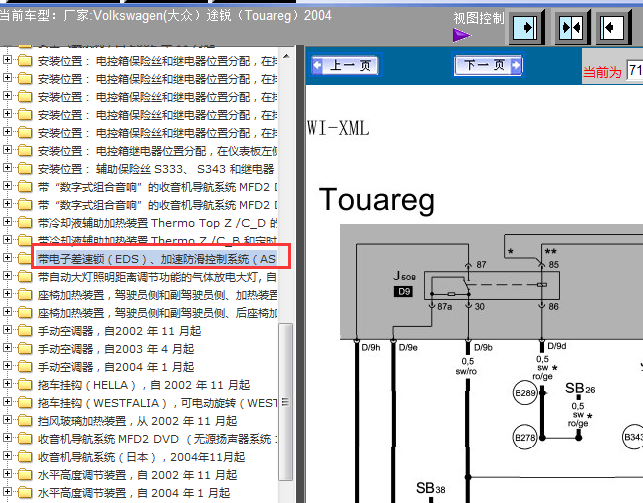643x503 pixels.
Task: Click folder icon of Thermo Top Z row
Action: 25,222
